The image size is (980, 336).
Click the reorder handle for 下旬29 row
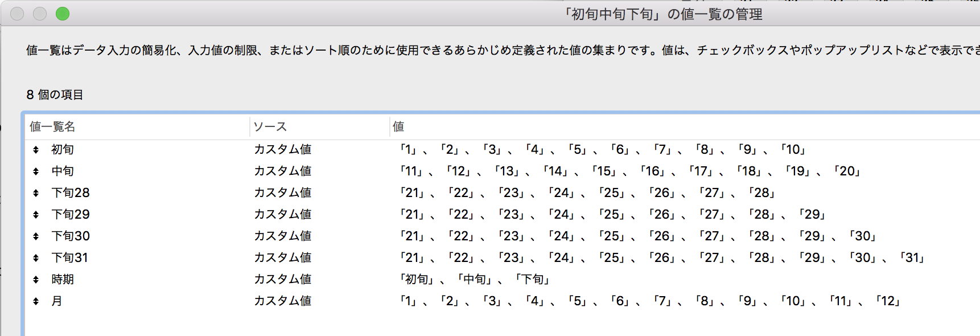coord(36,215)
